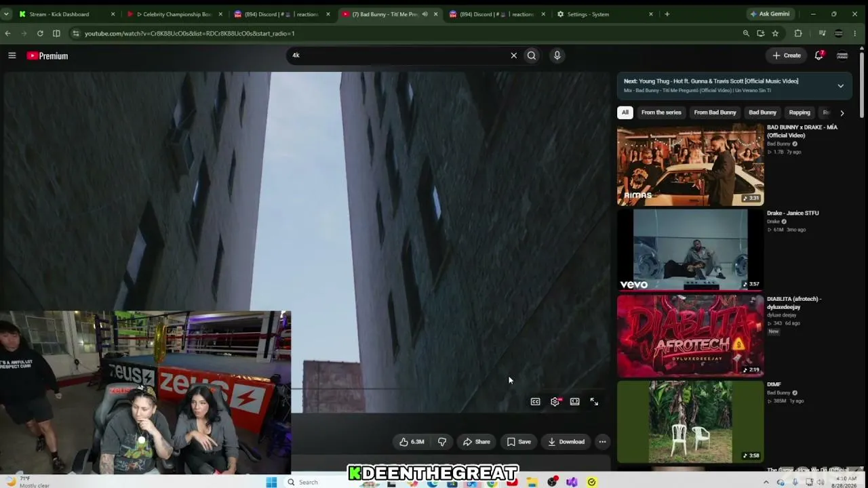Screen dimensions: 868x488
Task: Toggle closed captions on the video player
Action: (x=535, y=402)
